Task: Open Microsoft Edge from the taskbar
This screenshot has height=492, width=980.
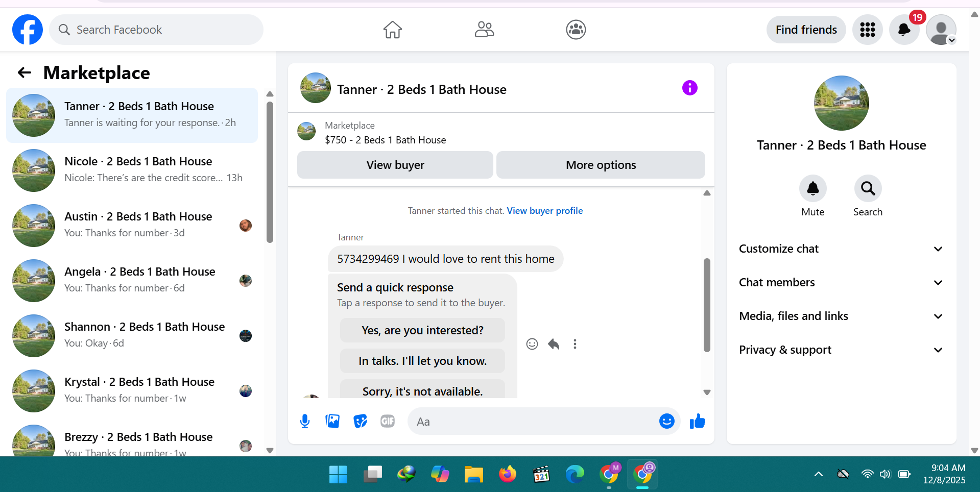Action: pyautogui.click(x=575, y=474)
